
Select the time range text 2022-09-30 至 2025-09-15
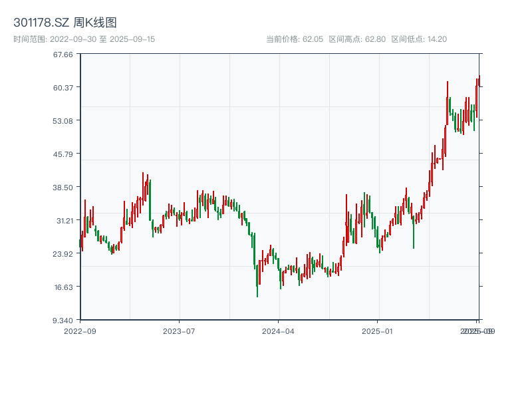[102, 39]
